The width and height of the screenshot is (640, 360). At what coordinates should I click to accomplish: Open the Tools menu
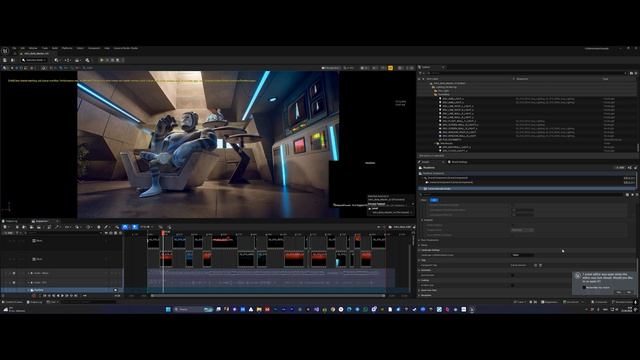(44, 48)
